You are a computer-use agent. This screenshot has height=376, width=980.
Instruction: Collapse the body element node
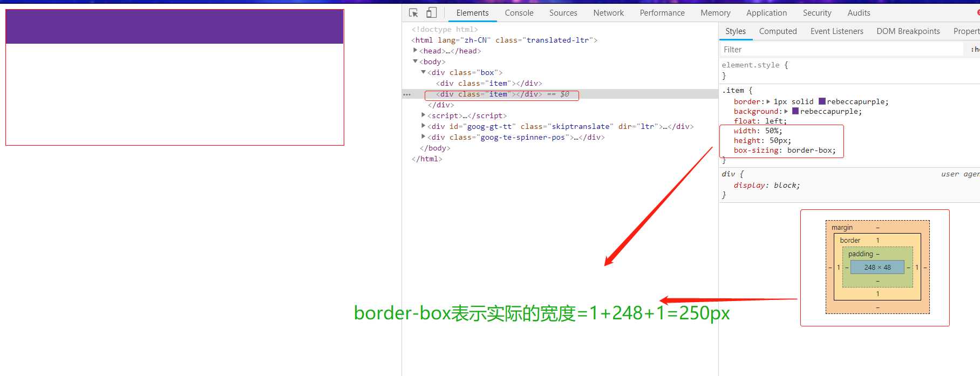[x=415, y=61]
